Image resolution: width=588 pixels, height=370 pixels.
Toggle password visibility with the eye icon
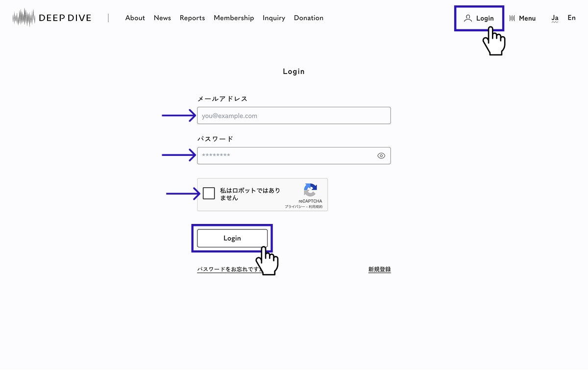pyautogui.click(x=381, y=156)
